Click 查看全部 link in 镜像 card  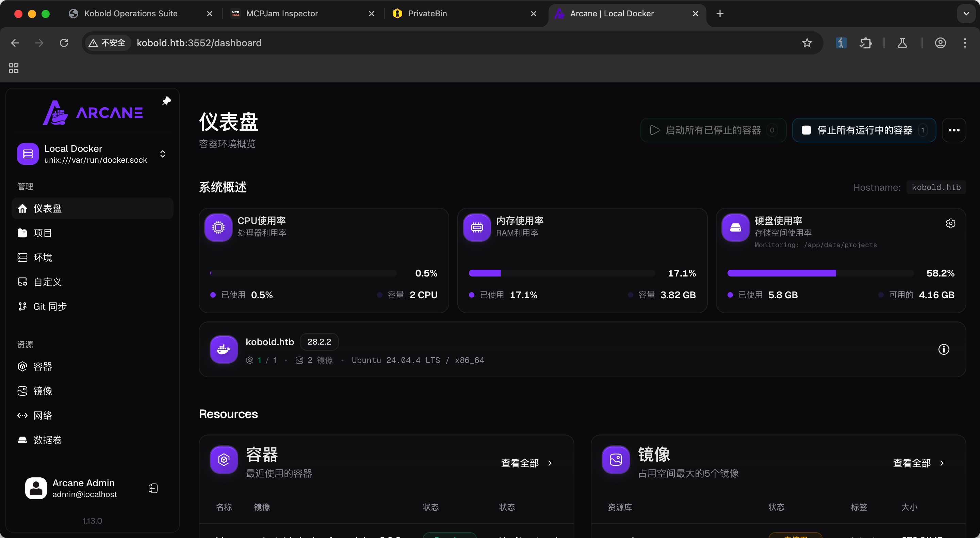[x=918, y=463]
